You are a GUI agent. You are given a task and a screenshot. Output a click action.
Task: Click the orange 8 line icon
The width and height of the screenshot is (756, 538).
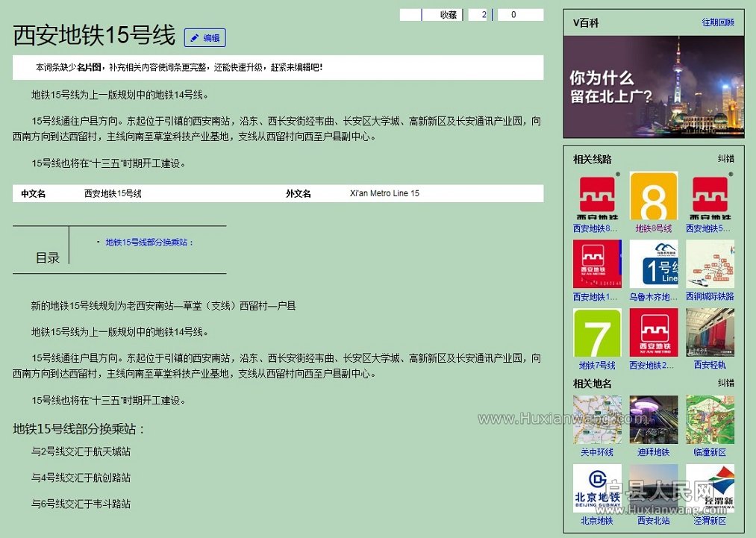tap(653, 196)
